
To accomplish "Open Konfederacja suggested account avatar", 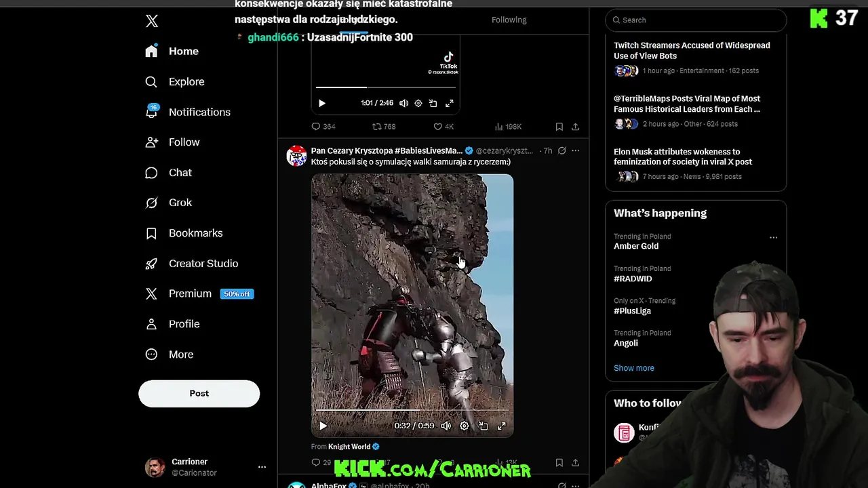I will point(624,432).
